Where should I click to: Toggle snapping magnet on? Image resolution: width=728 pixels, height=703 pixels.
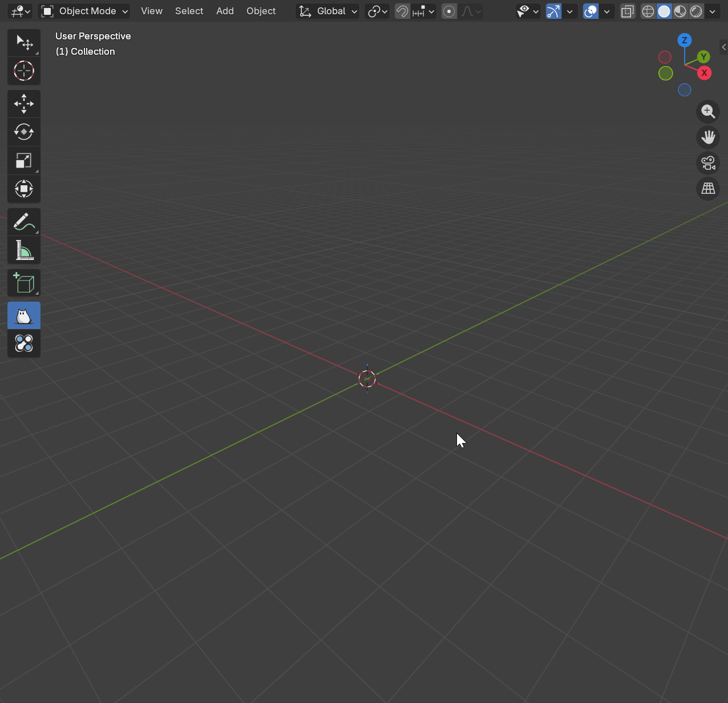click(402, 11)
